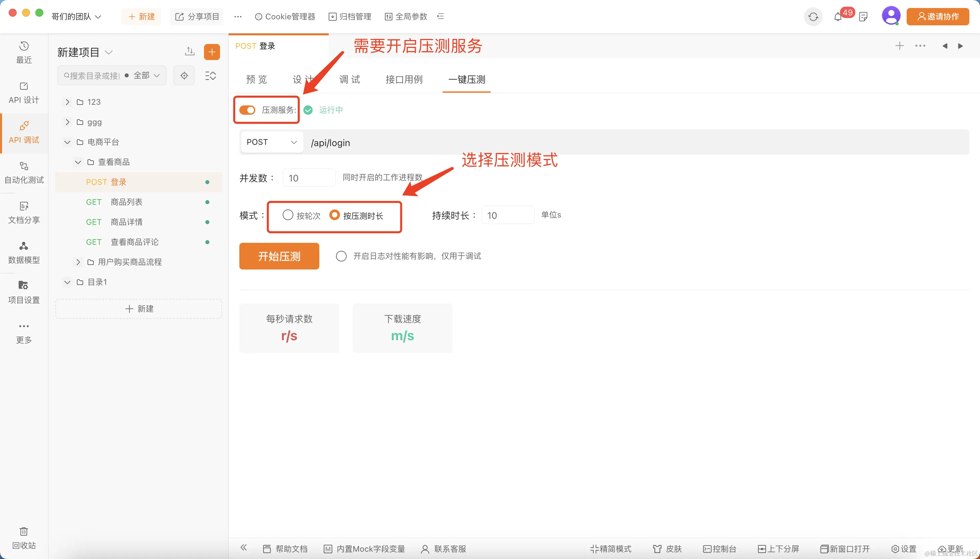Select the 按轮次 mode radio button
The height and width of the screenshot is (559, 980).
pyautogui.click(x=288, y=215)
